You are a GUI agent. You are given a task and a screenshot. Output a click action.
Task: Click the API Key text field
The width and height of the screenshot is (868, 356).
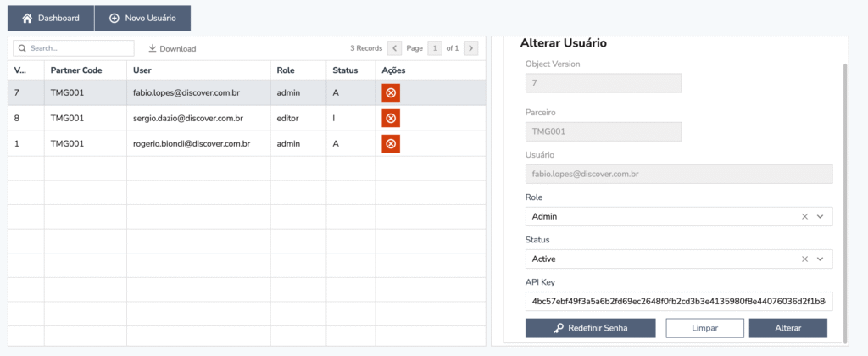point(679,301)
